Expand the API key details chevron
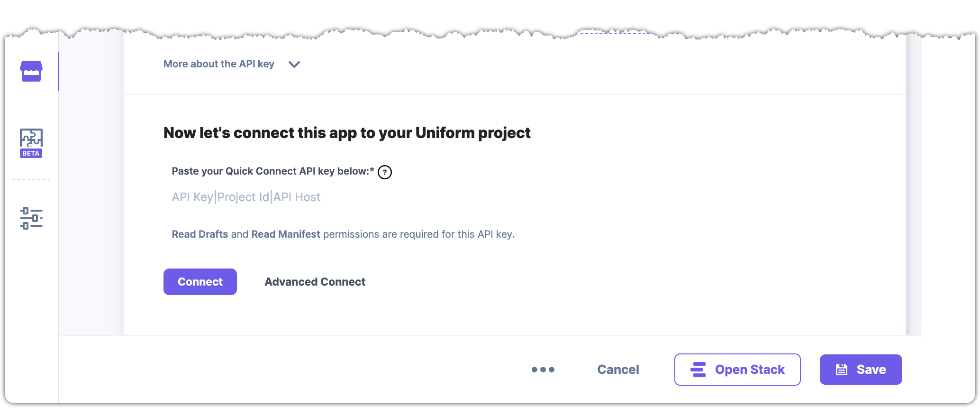This screenshot has height=408, width=980. pyautogui.click(x=294, y=65)
